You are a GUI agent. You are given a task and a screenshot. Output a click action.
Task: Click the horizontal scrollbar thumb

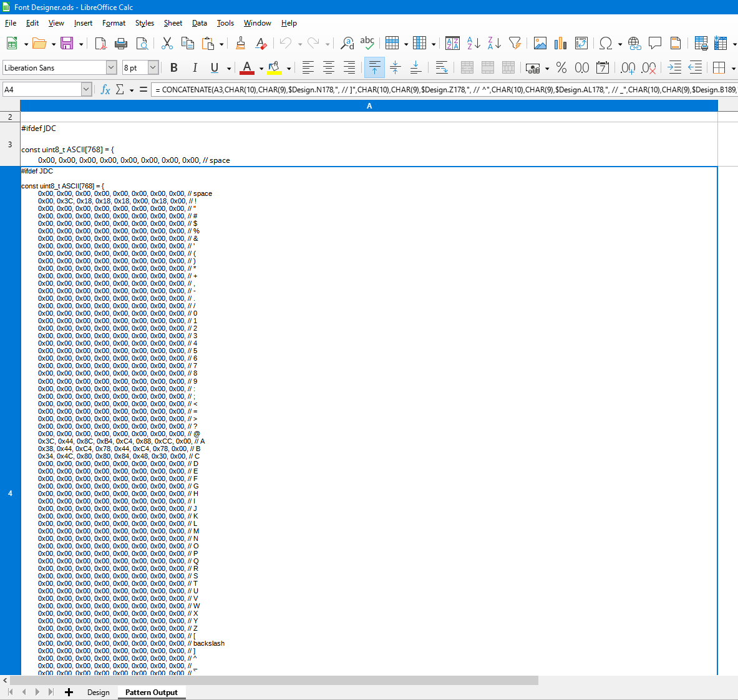[x=274, y=680]
